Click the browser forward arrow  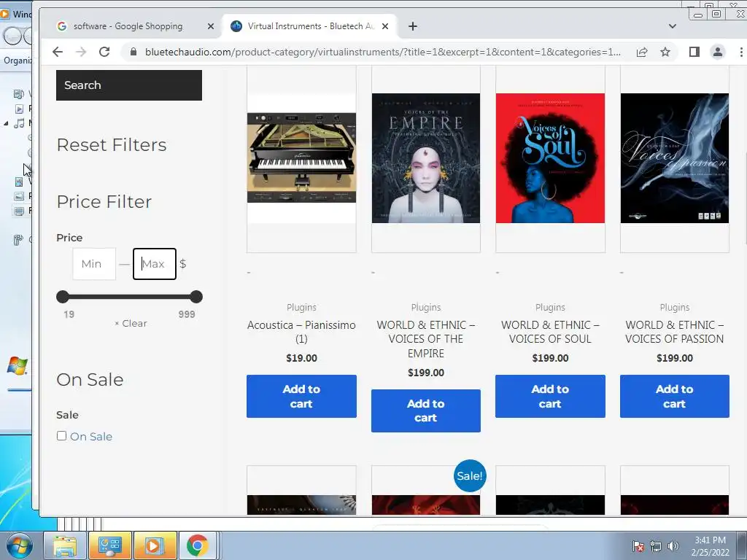(x=81, y=52)
